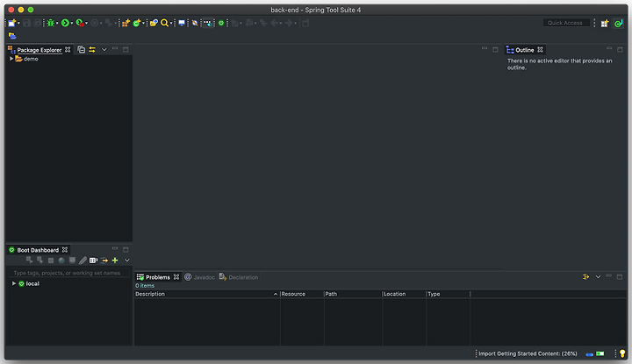The height and width of the screenshot is (364, 632).
Task: Click Boot Dashboard debug restart icon
Action: click(39, 261)
